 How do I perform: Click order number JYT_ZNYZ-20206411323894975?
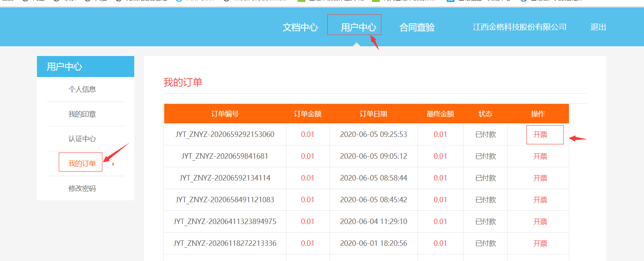coord(225,222)
